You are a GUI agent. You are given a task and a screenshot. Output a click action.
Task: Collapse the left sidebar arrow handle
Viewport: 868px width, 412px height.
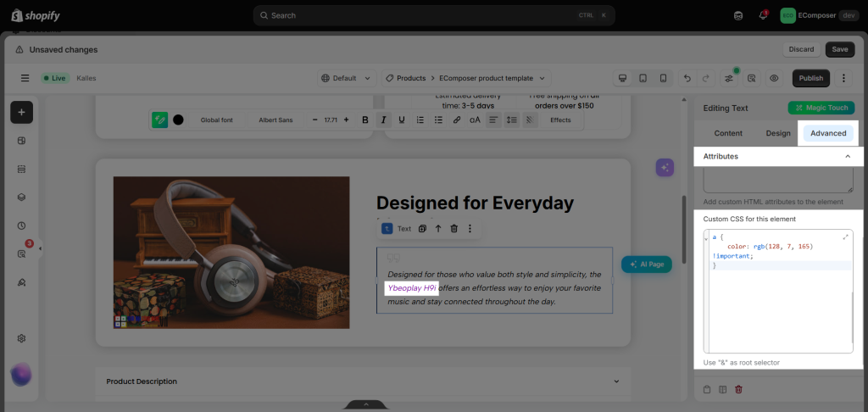click(x=40, y=248)
